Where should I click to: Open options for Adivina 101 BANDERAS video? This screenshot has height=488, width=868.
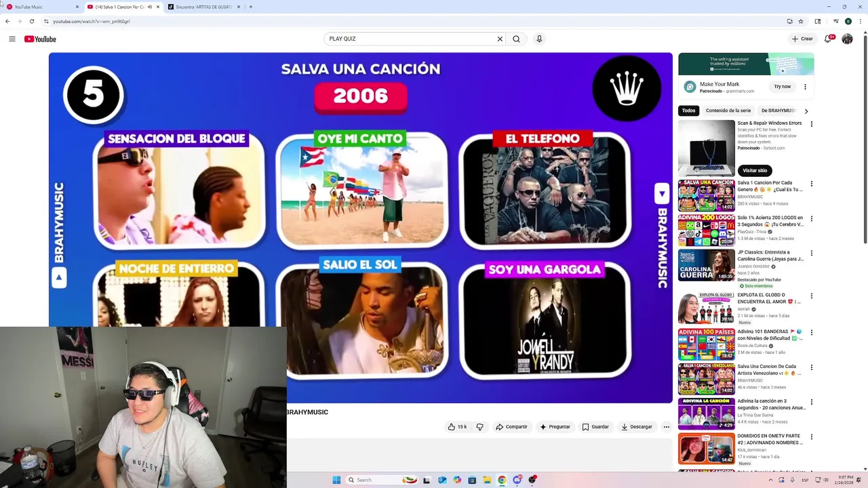pyautogui.click(x=811, y=333)
